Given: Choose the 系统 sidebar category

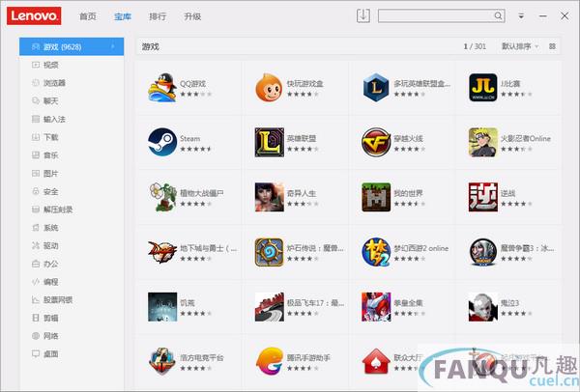Looking at the screenshot, I should [72, 228].
